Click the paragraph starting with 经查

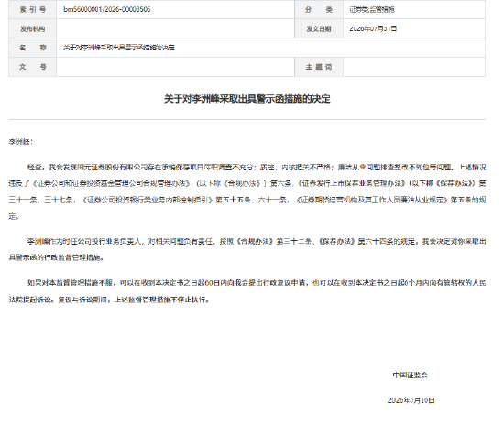247,191
